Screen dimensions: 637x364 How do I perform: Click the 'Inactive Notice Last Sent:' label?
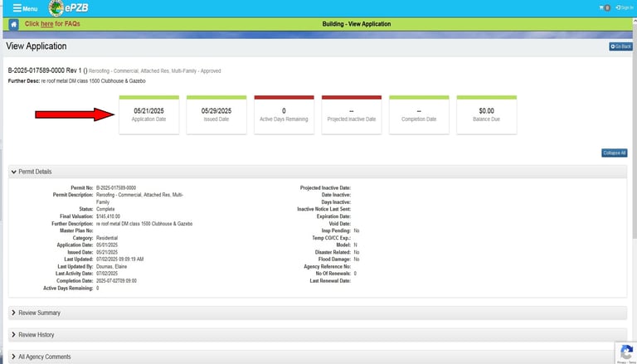point(323,209)
